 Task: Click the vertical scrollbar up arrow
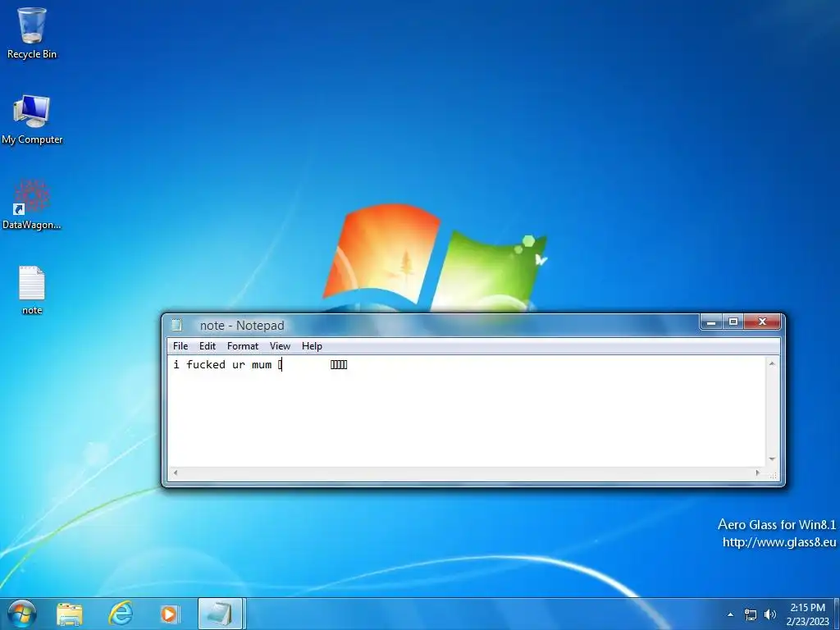click(772, 363)
